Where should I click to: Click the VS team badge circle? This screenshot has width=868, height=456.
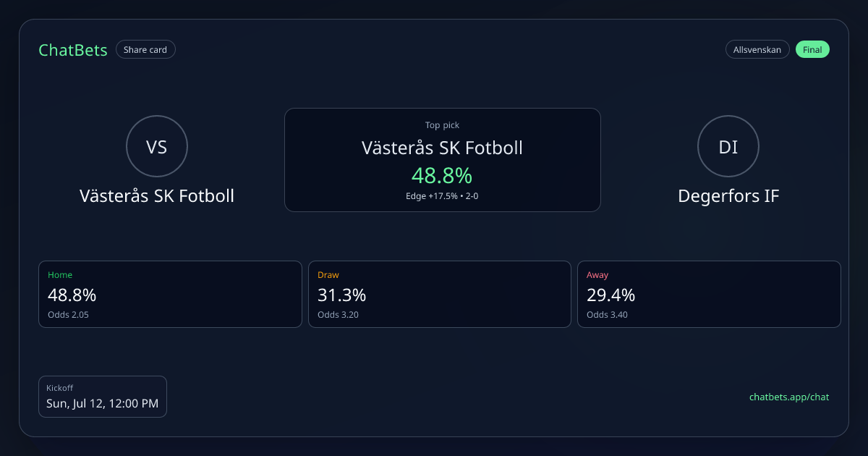pos(157,147)
